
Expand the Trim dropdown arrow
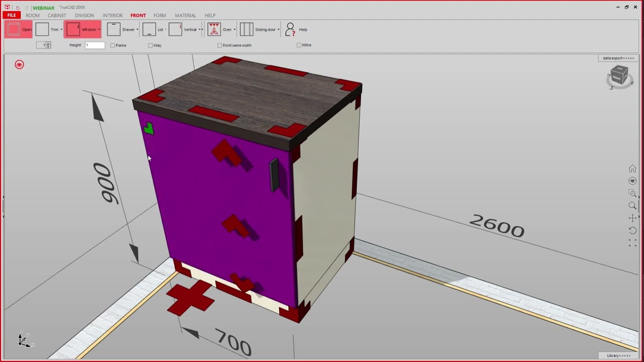61,30
